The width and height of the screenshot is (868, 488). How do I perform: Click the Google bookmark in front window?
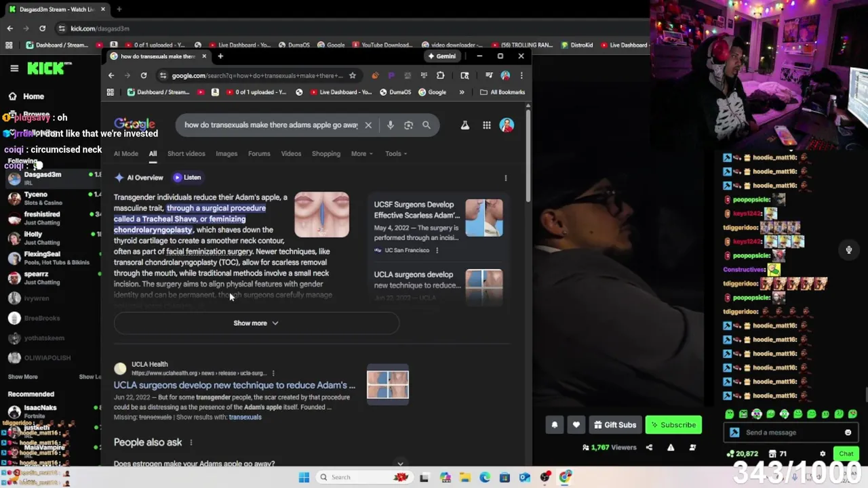click(432, 92)
